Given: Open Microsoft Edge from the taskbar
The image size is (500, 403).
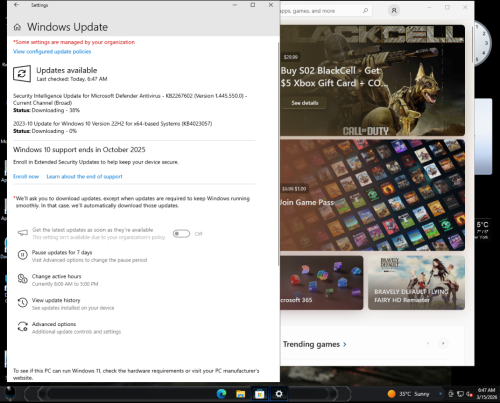Looking at the screenshot, I should [221, 394].
